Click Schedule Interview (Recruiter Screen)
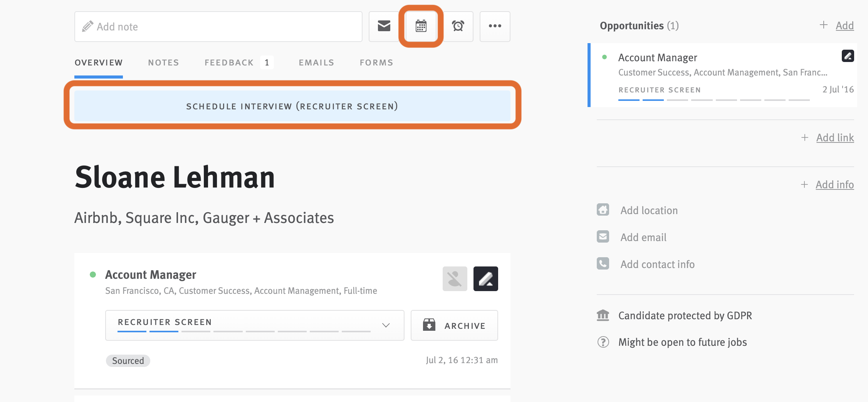The image size is (868, 402). pos(292,106)
